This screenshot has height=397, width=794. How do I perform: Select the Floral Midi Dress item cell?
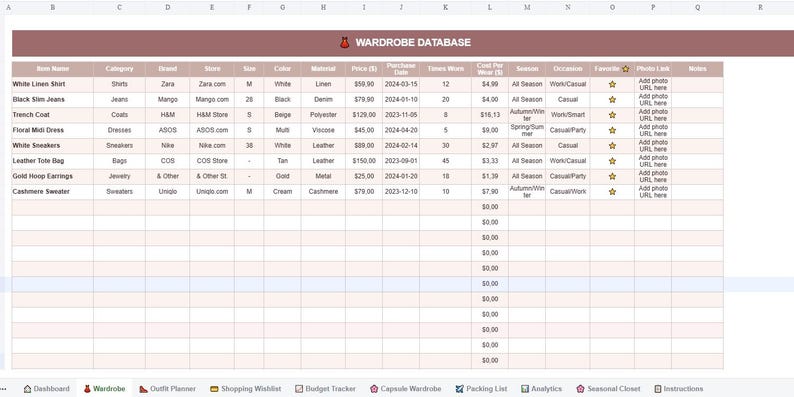pyautogui.click(x=53, y=130)
